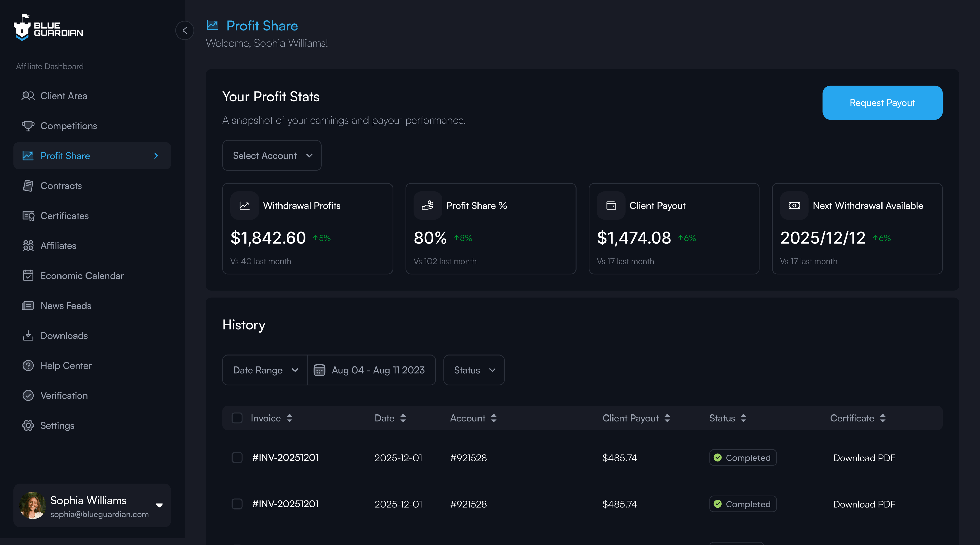Go to Certificates in the sidebar
Image resolution: width=980 pixels, height=545 pixels.
click(x=92, y=216)
